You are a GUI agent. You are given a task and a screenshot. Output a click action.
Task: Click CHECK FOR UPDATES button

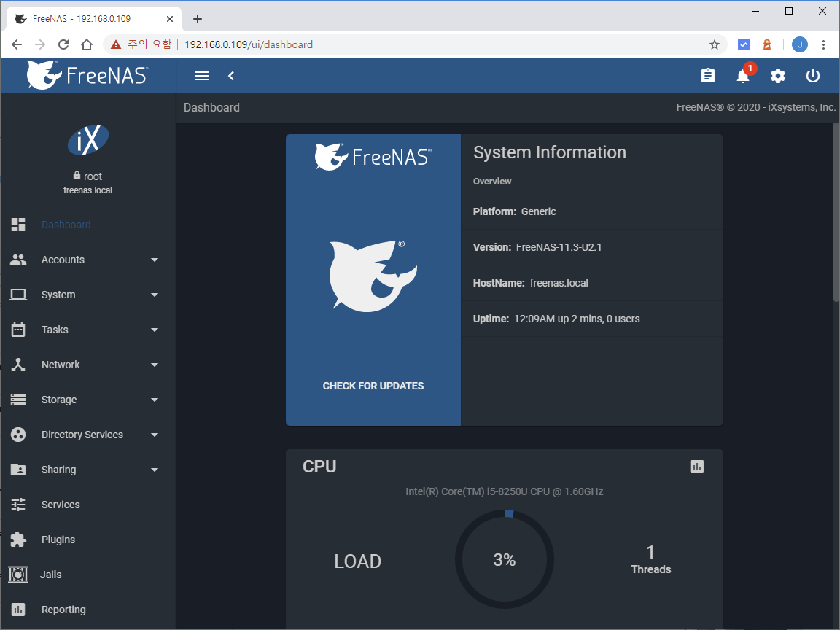[x=373, y=386]
